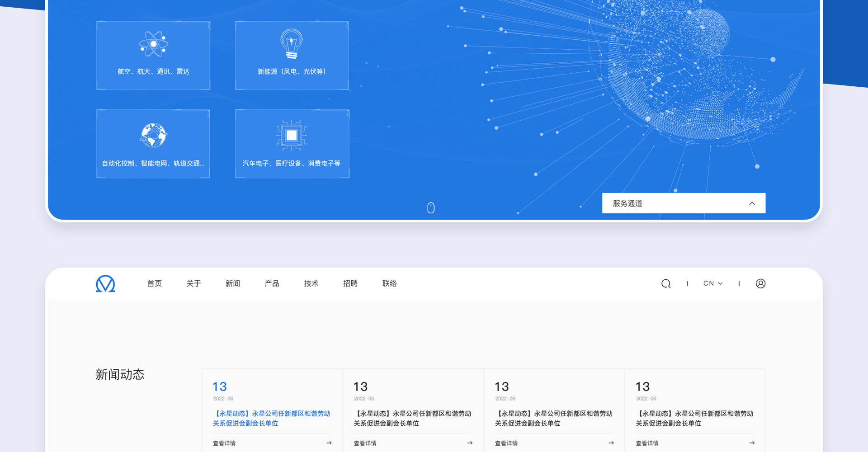Image resolution: width=868 pixels, height=452 pixels.
Task: Open the highlighted blue 永星动态 news headline
Action: click(x=271, y=418)
